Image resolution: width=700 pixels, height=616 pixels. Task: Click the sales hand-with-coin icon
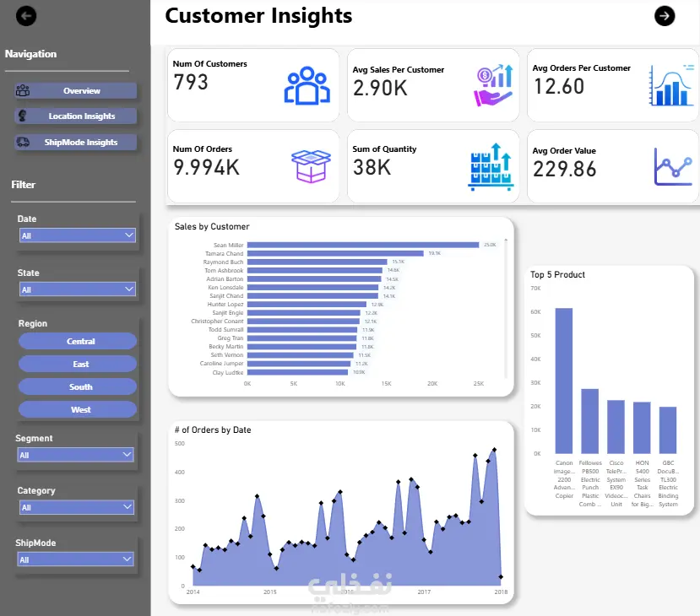pyautogui.click(x=493, y=85)
